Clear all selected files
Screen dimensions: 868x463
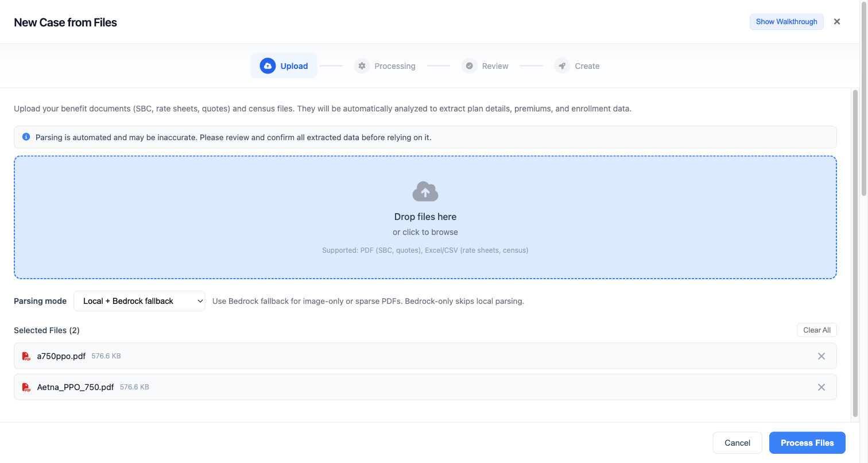[816, 330]
